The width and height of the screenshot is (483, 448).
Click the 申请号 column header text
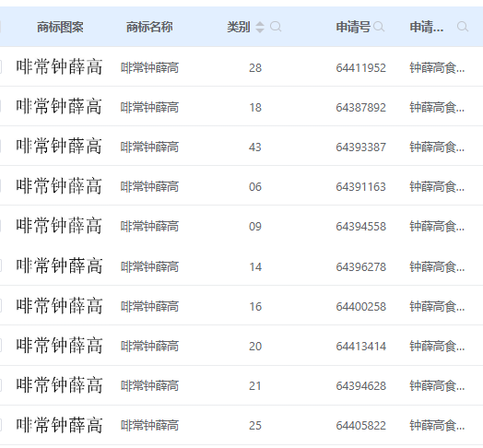[353, 27]
